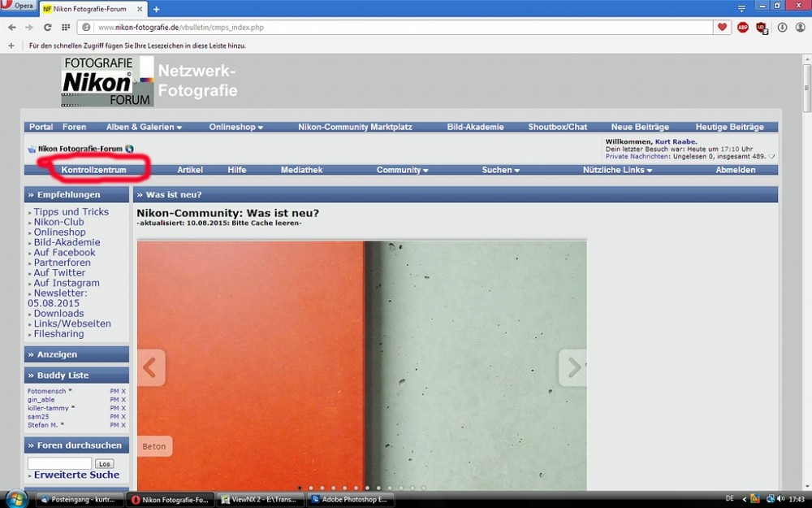Switch to Posteingang taskbar window
The width and height of the screenshot is (812, 508).
point(80,500)
